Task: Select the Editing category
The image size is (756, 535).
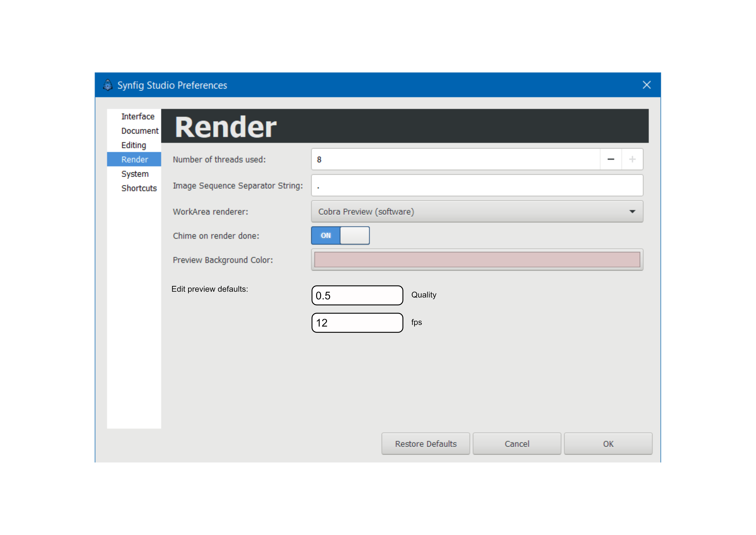Action: point(134,145)
